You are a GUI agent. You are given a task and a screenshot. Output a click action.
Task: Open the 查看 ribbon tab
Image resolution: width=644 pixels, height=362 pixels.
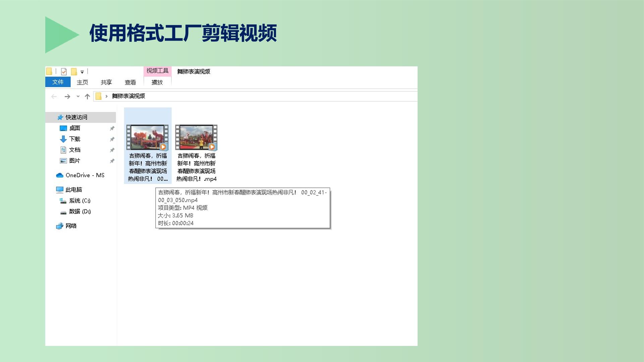pyautogui.click(x=130, y=82)
